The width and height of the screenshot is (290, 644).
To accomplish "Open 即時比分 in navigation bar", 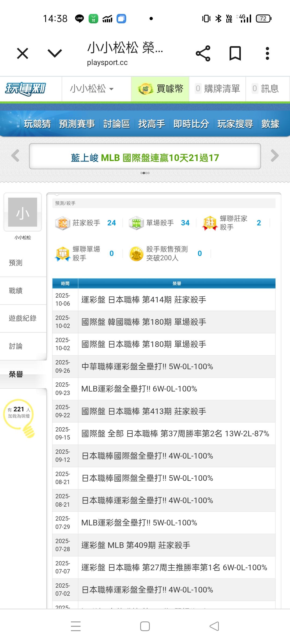I will 191,124.
